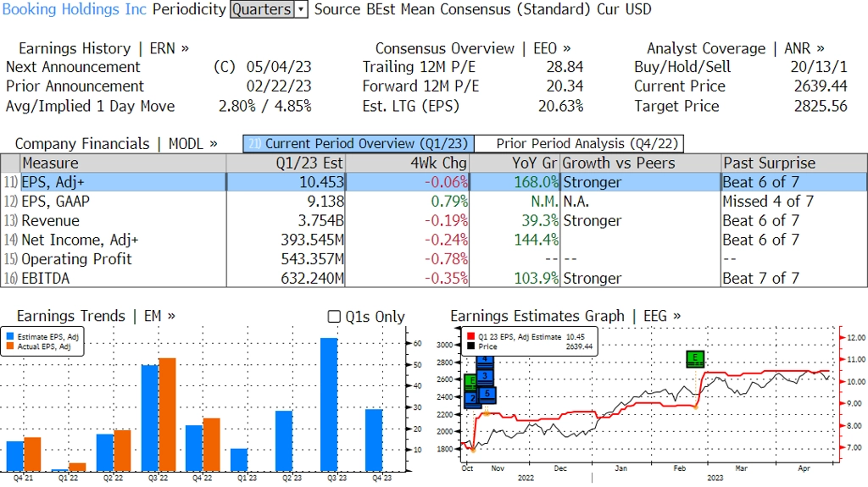Select the EPS, Adj+ row

[x=434, y=182]
